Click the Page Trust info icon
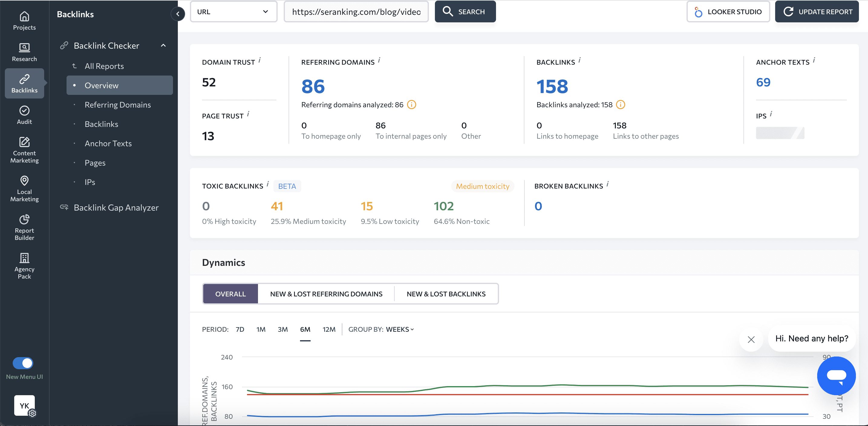This screenshot has width=868, height=426. 248,114
